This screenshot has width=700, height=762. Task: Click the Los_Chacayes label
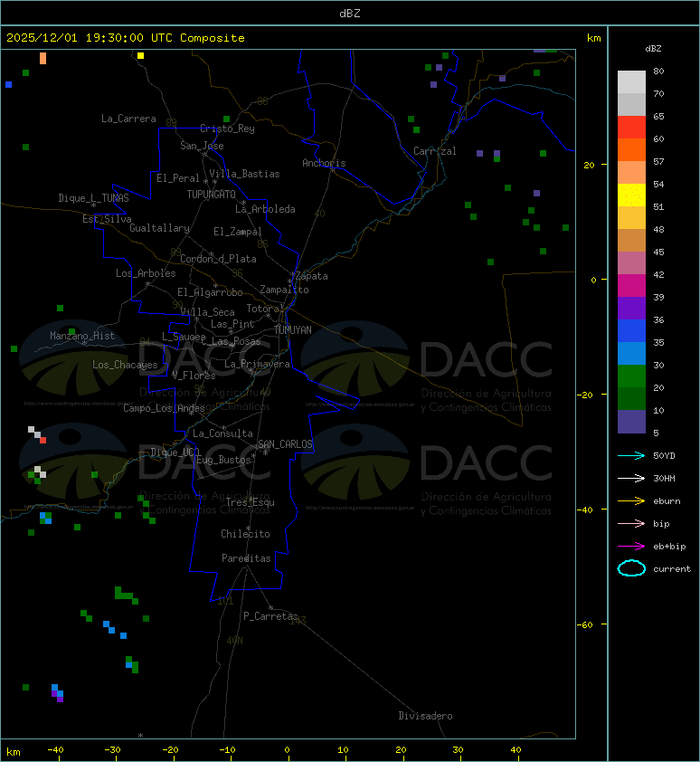(x=125, y=365)
